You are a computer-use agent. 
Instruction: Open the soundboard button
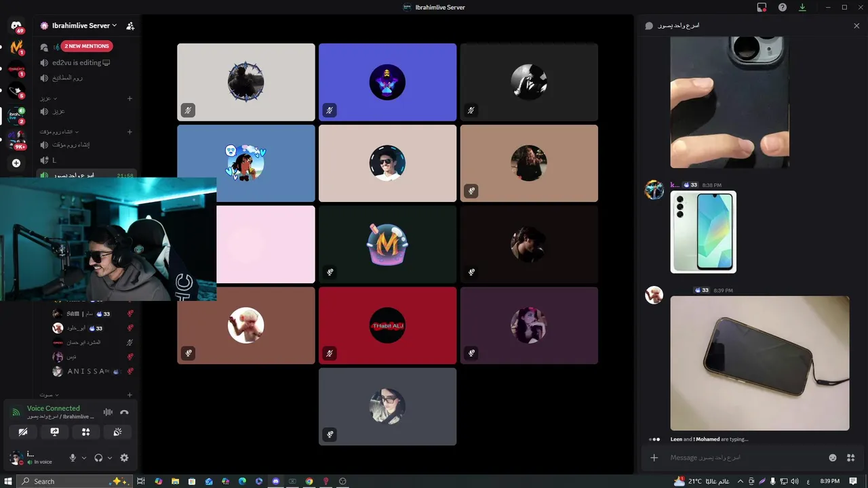click(x=117, y=432)
